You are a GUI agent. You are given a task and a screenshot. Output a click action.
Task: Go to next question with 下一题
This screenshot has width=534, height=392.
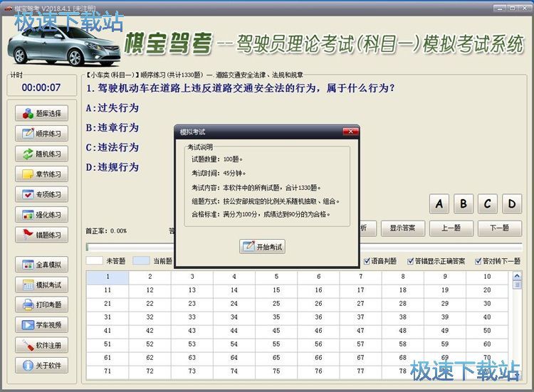tap(499, 228)
